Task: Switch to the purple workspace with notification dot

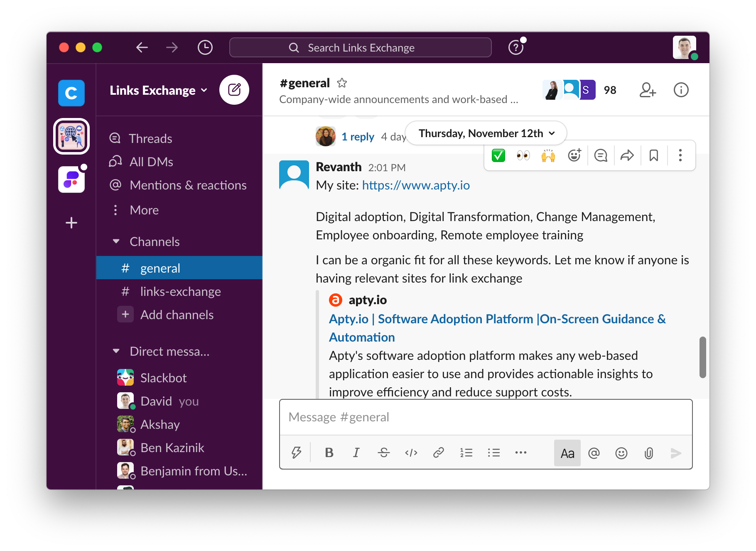Action: click(71, 180)
